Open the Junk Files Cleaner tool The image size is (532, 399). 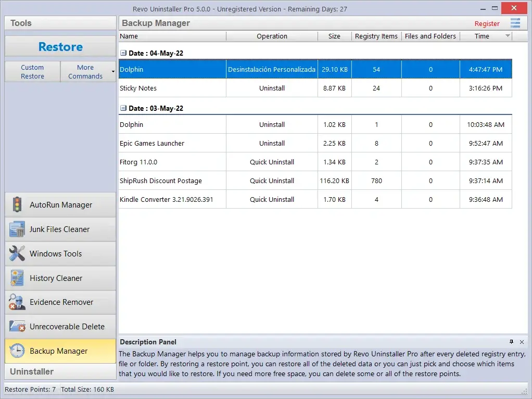[60, 229]
